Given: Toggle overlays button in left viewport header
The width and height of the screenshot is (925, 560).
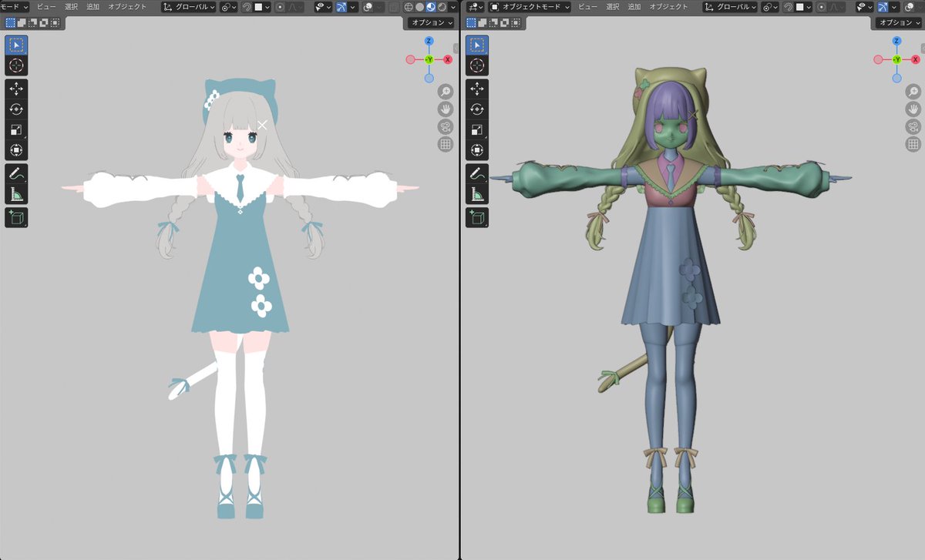Looking at the screenshot, I should (368, 7).
